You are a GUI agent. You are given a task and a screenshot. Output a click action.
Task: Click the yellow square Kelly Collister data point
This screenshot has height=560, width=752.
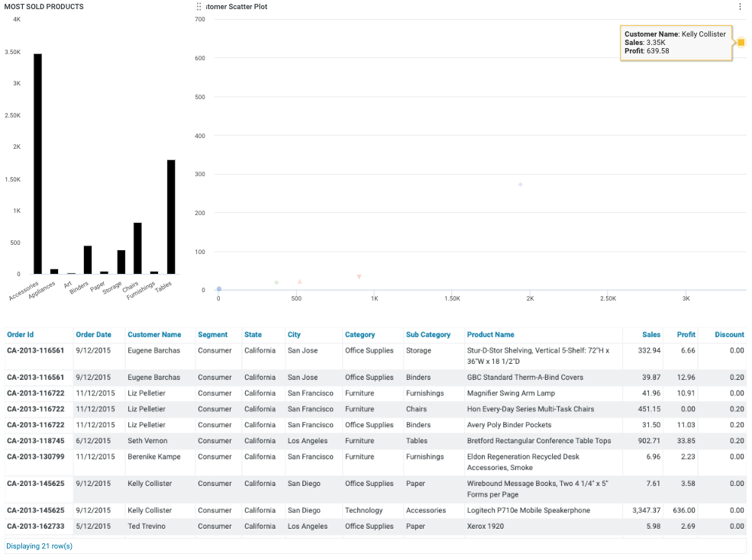pos(741,43)
